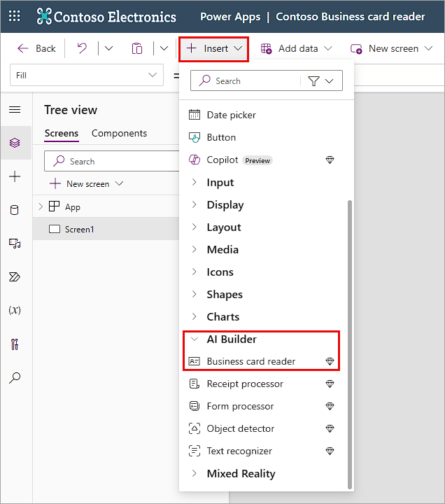Select the Tree view layers icon
Viewport: 445px width, 504px height.
(15, 143)
